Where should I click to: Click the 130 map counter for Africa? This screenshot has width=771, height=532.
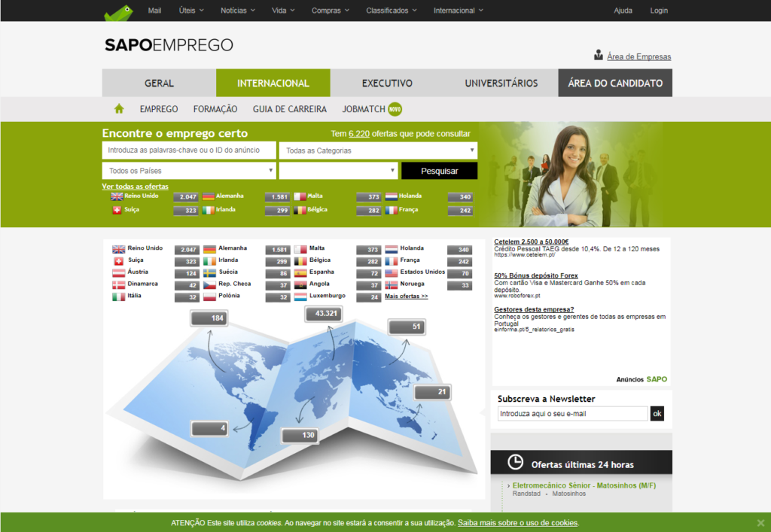300,435
